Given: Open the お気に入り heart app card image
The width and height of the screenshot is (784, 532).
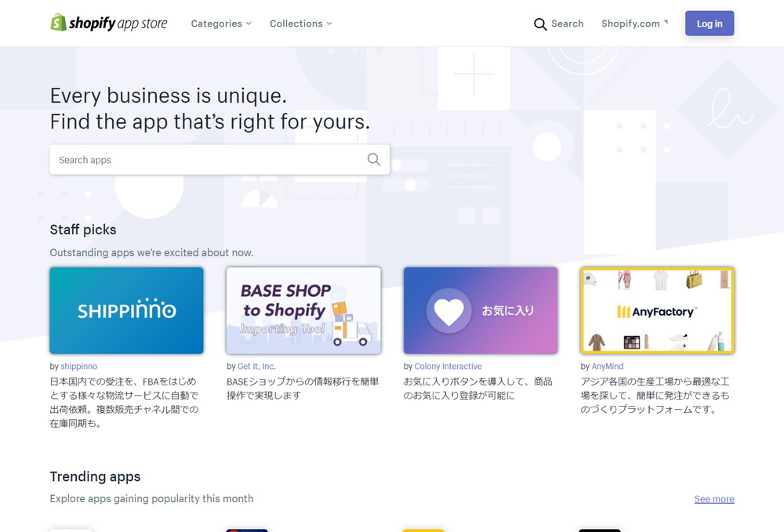Looking at the screenshot, I should (481, 311).
